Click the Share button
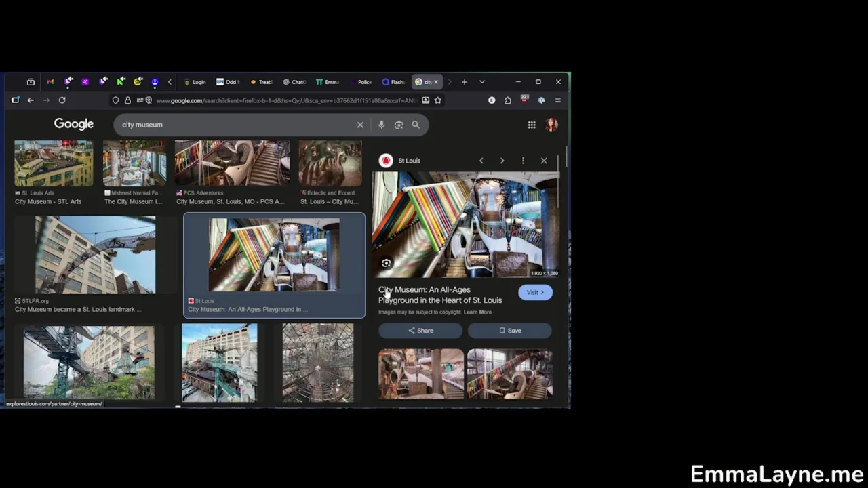This screenshot has width=868, height=488. [420, 331]
